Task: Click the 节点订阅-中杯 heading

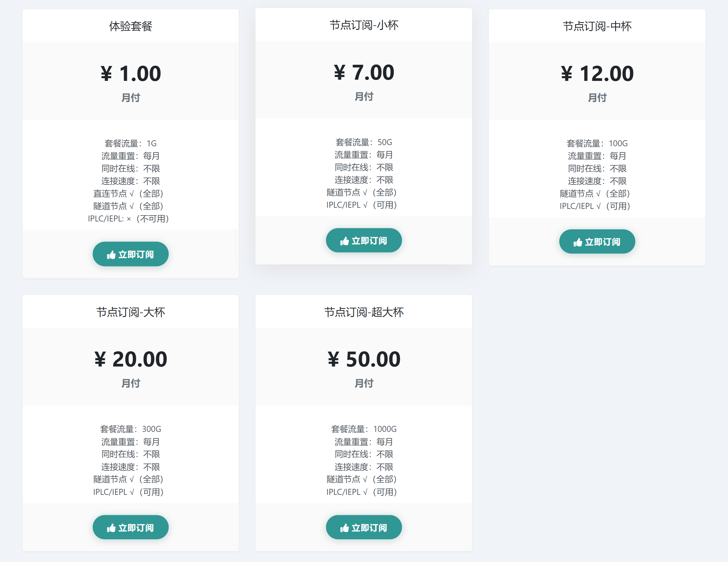Action: tap(597, 26)
